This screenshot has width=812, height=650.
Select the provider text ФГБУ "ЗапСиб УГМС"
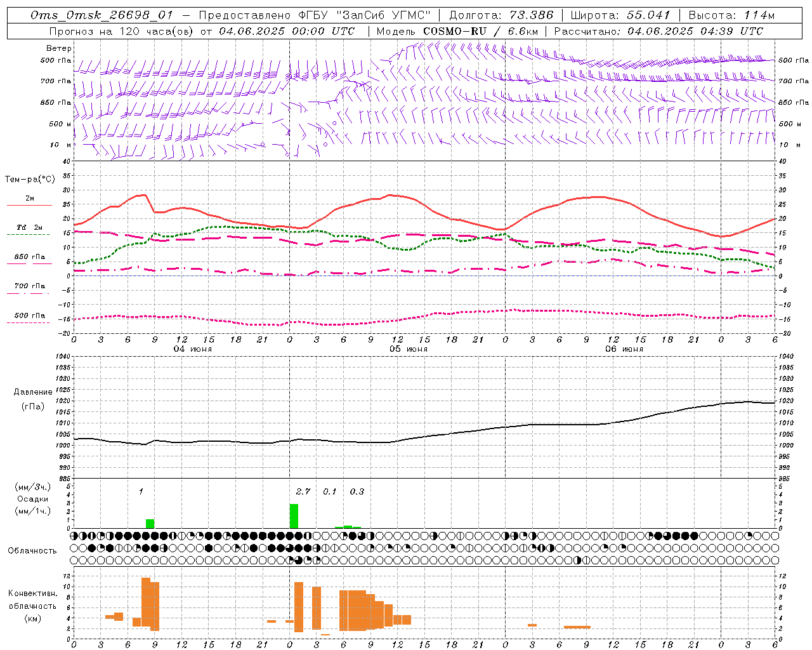364,15
